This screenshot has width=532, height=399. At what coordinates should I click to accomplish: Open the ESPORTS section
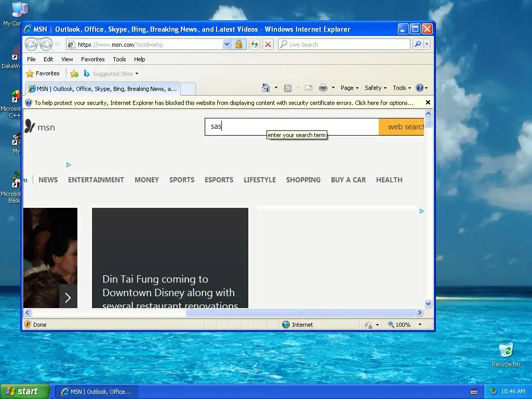tap(219, 180)
